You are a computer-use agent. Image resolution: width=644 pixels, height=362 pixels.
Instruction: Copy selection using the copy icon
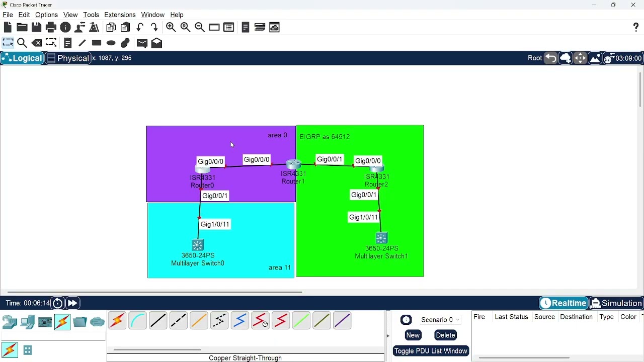coord(111,27)
